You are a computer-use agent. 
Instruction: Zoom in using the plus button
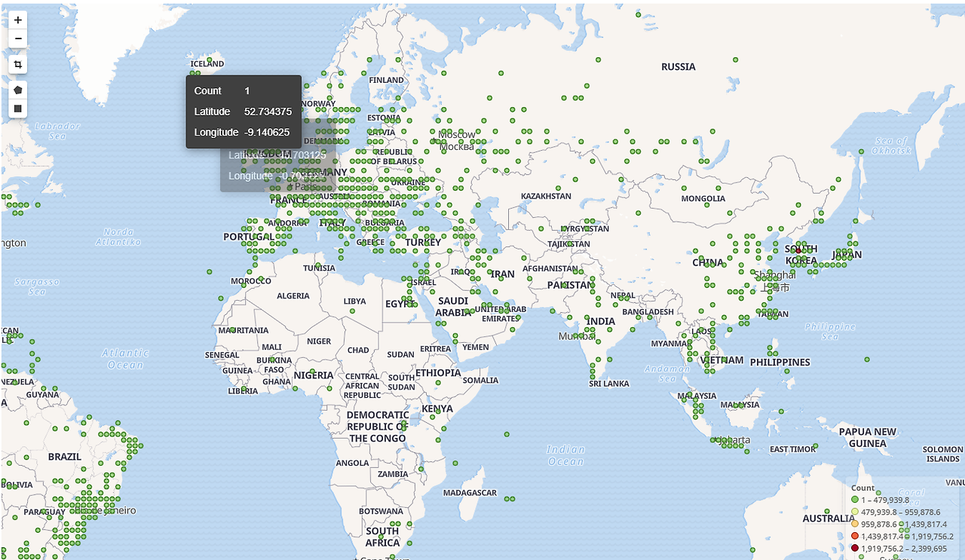point(17,19)
